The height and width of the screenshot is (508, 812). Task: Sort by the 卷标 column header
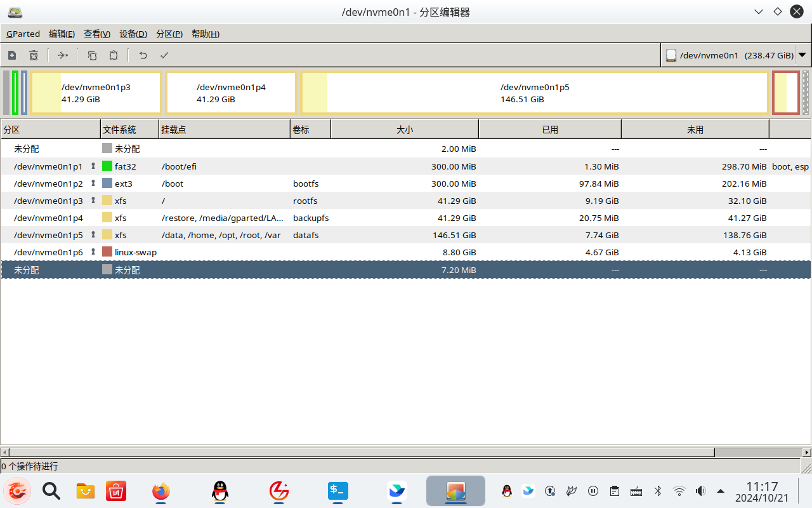(310, 130)
